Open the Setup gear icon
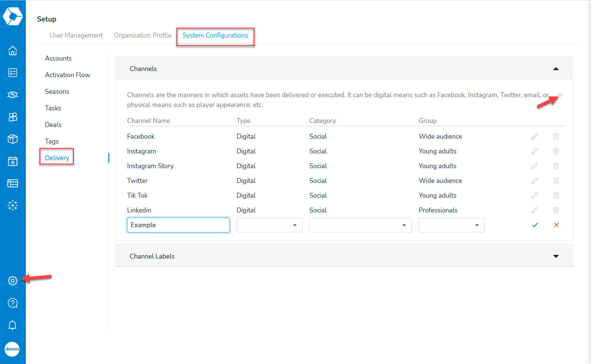The height and width of the screenshot is (364, 591). pos(13,281)
